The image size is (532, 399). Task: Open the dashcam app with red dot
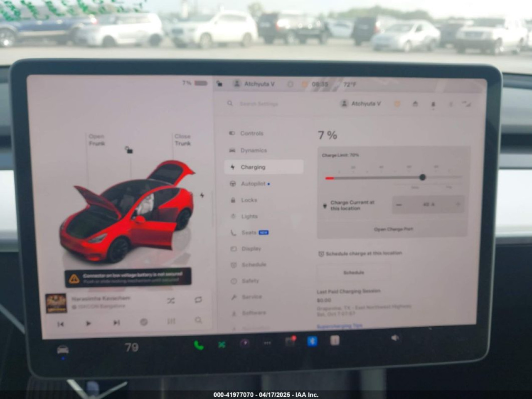pyautogui.click(x=290, y=342)
